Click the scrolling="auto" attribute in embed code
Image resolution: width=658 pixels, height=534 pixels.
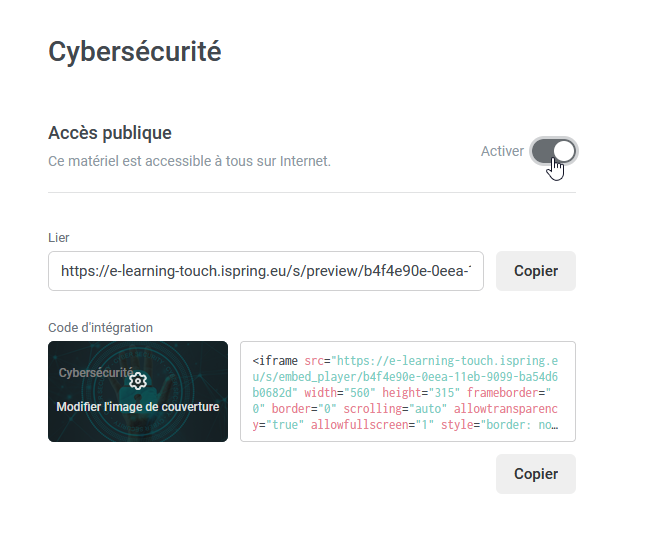(382, 410)
